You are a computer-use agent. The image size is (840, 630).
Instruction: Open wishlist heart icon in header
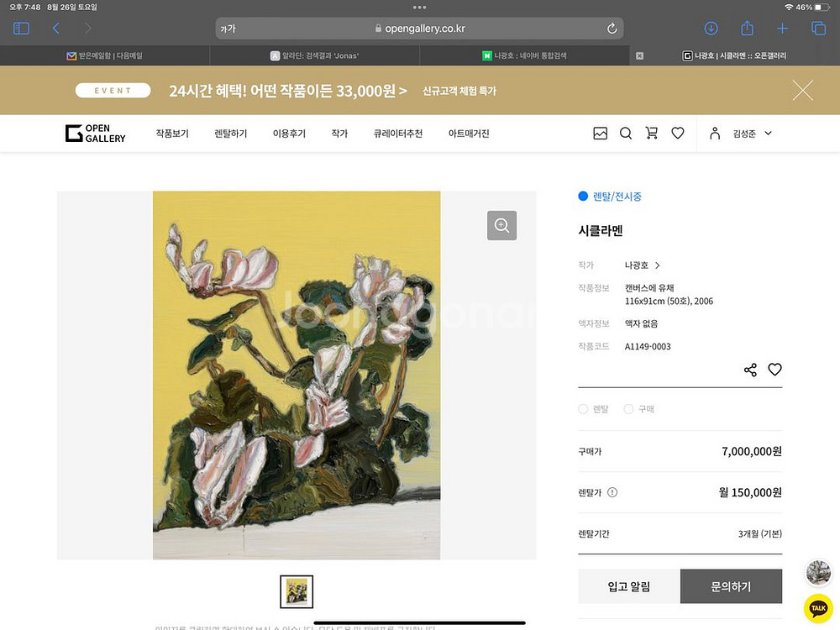(x=678, y=133)
